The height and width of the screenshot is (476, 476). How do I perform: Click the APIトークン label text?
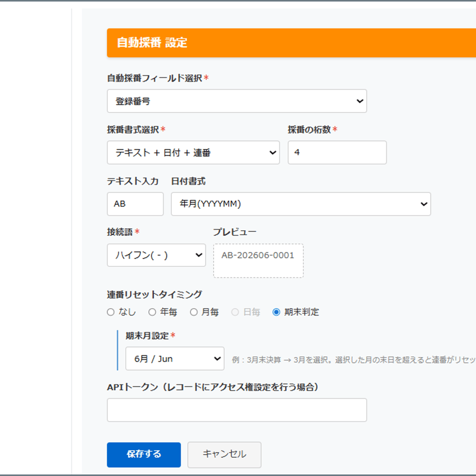click(213, 387)
